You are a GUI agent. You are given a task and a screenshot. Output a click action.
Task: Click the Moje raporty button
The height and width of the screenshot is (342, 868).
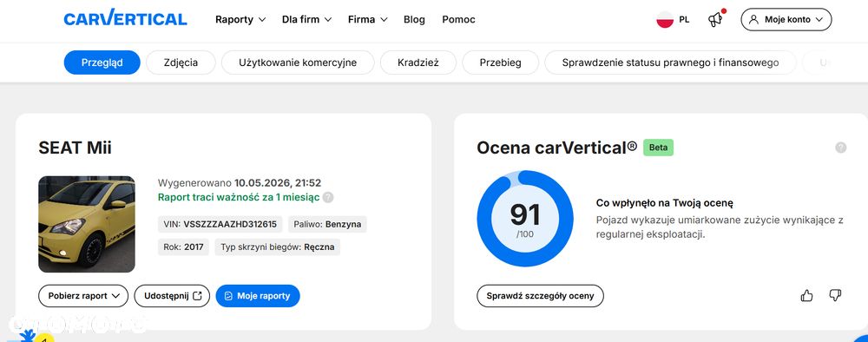click(258, 295)
